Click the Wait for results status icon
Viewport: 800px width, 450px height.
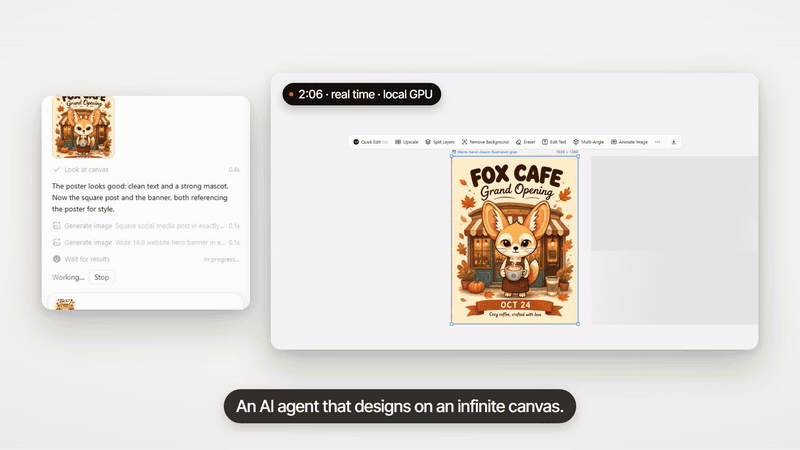(x=57, y=259)
